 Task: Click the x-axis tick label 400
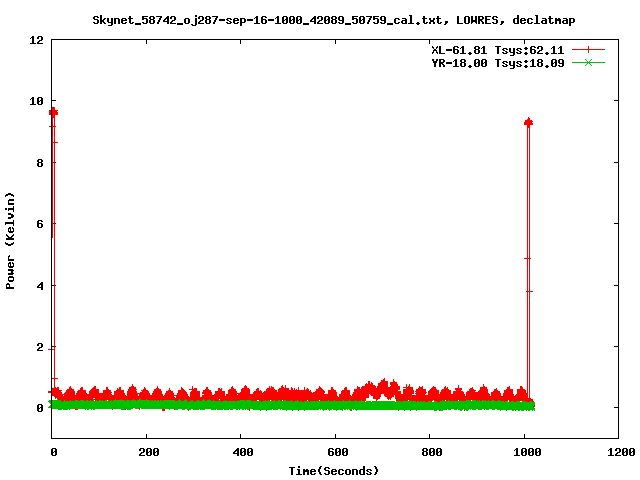click(x=240, y=452)
